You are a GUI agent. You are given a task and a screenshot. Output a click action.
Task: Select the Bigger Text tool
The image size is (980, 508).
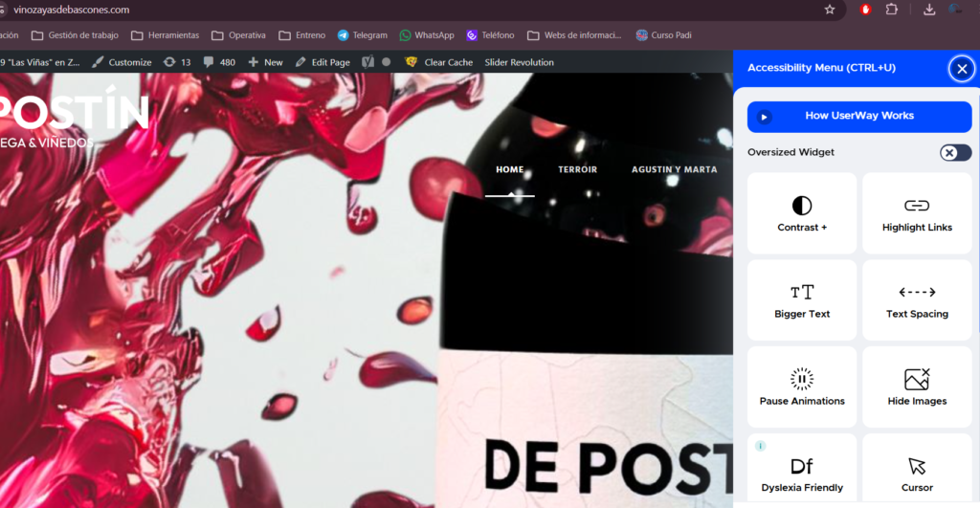(x=801, y=299)
